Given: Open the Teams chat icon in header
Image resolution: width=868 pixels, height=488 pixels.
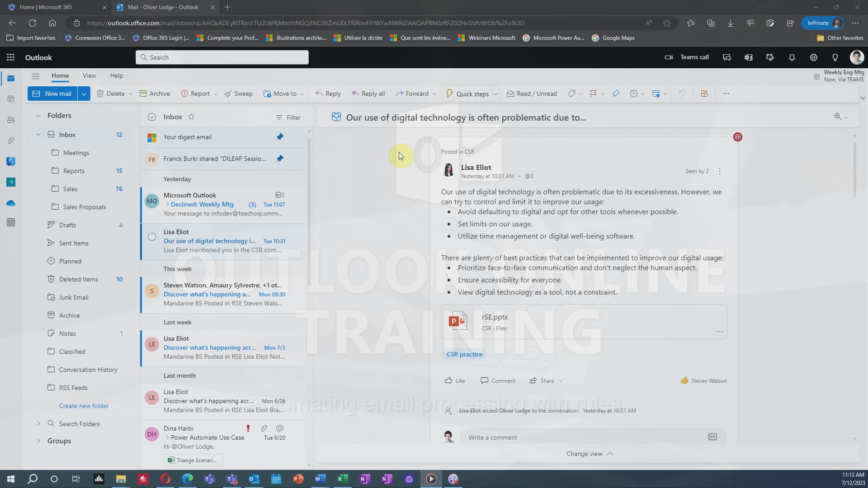Looking at the screenshot, I should pyautogui.click(x=727, y=57).
